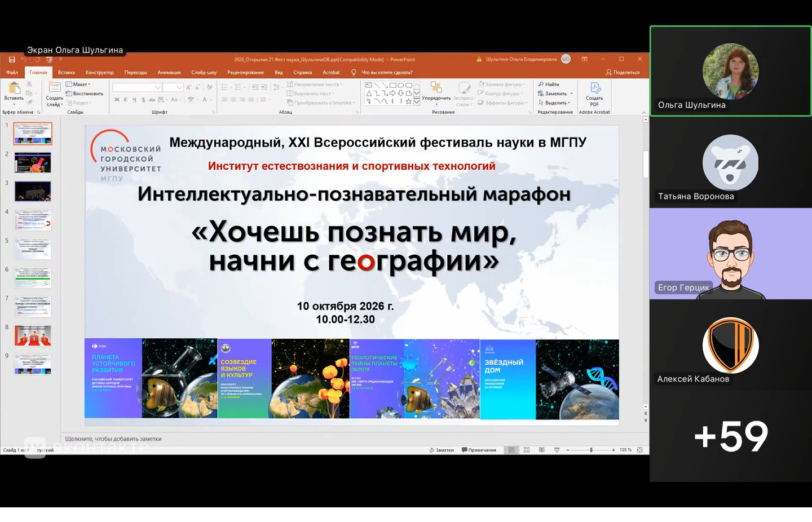Click the zoom in plus button
812x522 pixels.
(x=614, y=450)
